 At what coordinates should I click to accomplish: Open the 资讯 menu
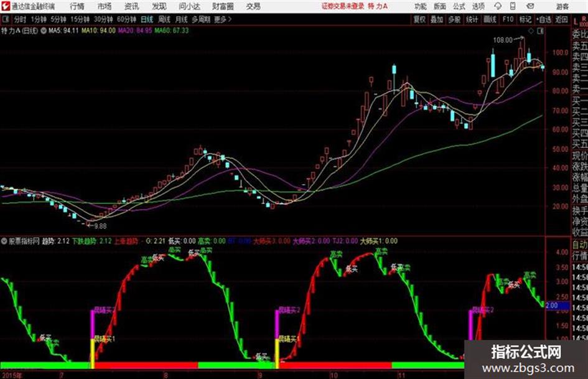[x=132, y=6]
